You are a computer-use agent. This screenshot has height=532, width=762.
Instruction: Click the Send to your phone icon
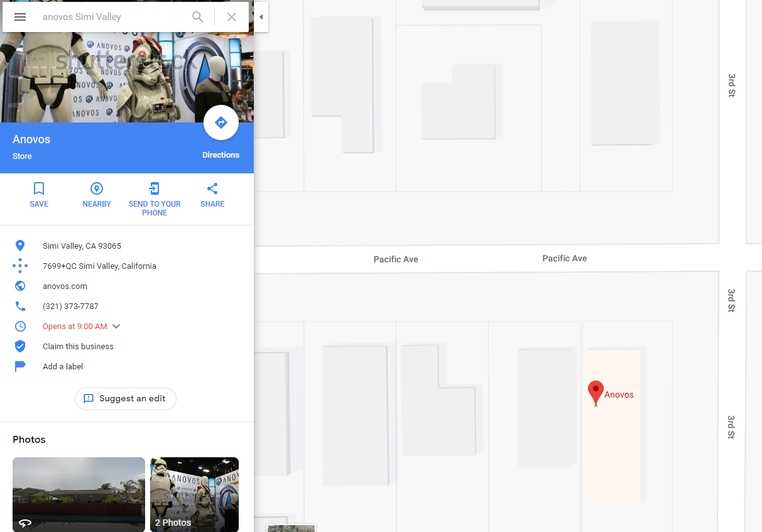point(155,188)
